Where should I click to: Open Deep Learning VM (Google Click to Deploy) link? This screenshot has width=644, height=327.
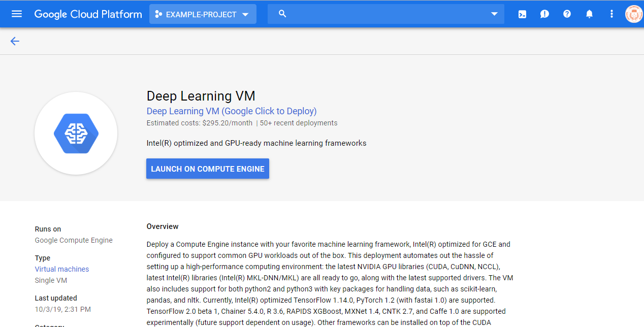232,111
